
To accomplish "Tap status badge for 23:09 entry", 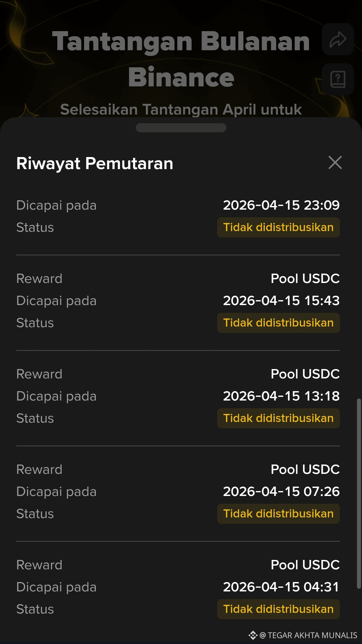I will click(279, 227).
